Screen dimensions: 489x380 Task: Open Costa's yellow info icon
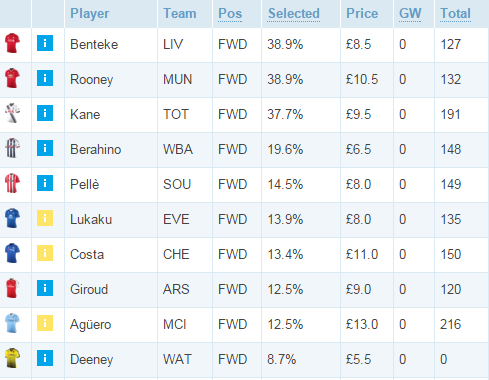[x=45, y=253]
